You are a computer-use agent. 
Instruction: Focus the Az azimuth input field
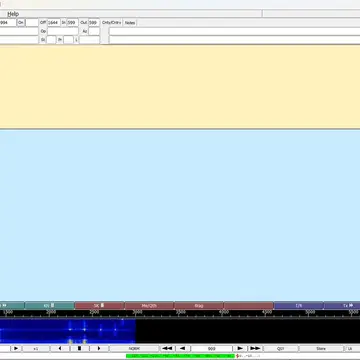[94, 31]
